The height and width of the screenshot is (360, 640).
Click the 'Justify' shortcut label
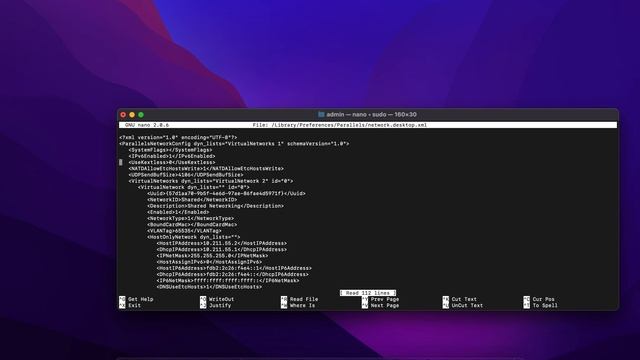click(220, 305)
